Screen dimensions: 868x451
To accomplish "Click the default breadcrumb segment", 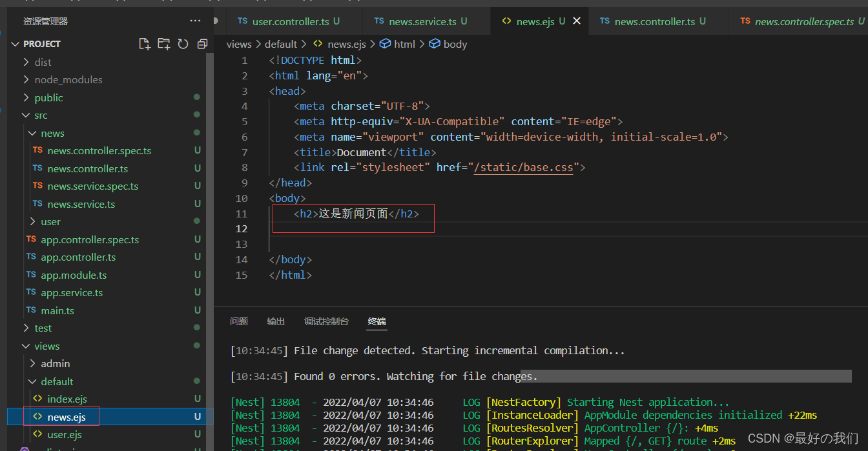I will [281, 44].
